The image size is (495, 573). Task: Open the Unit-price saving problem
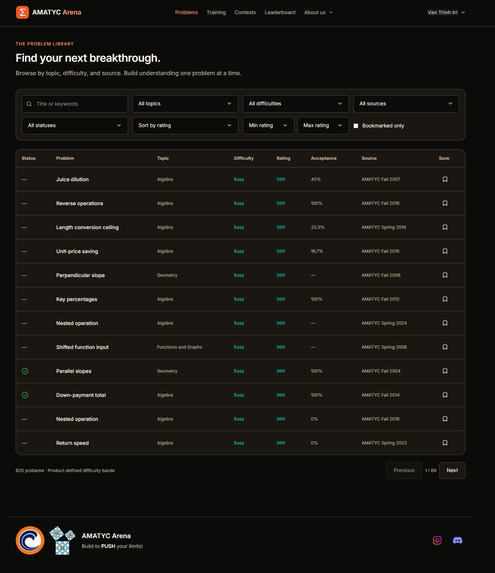pyautogui.click(x=77, y=251)
